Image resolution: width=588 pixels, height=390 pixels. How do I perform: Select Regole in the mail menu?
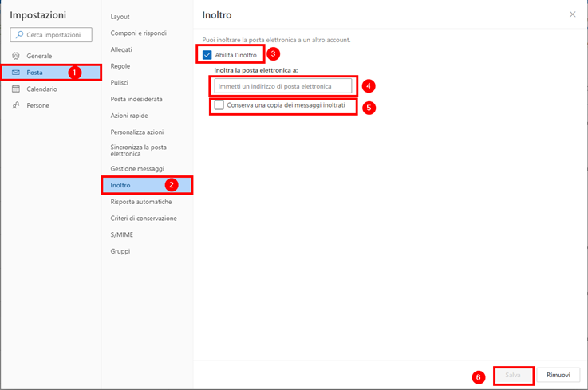pos(120,66)
